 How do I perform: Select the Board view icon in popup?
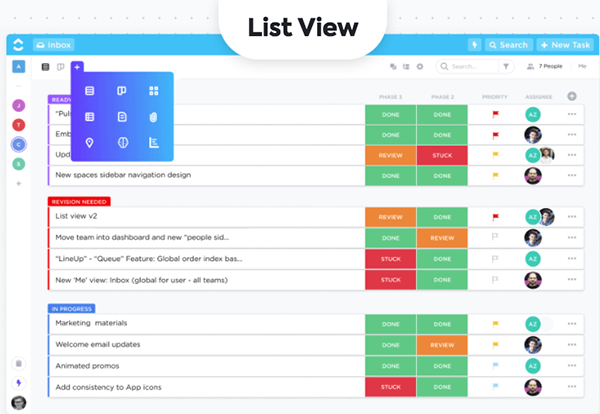click(x=122, y=91)
